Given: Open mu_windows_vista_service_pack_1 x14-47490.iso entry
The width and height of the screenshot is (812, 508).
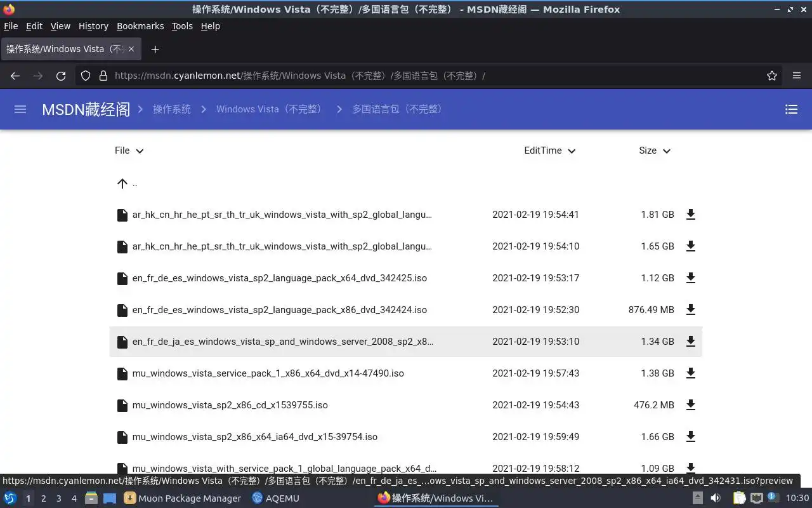Looking at the screenshot, I should 268,373.
